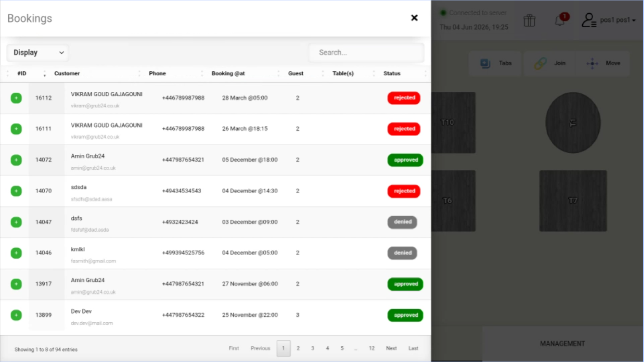Select table T10 on floor plan
The height and width of the screenshot is (362, 644).
[x=453, y=122]
